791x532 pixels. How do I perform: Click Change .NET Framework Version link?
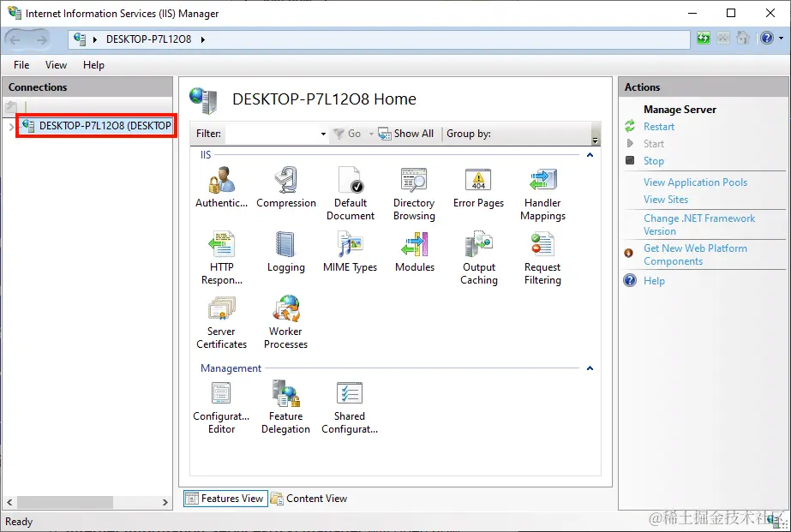[x=699, y=225]
